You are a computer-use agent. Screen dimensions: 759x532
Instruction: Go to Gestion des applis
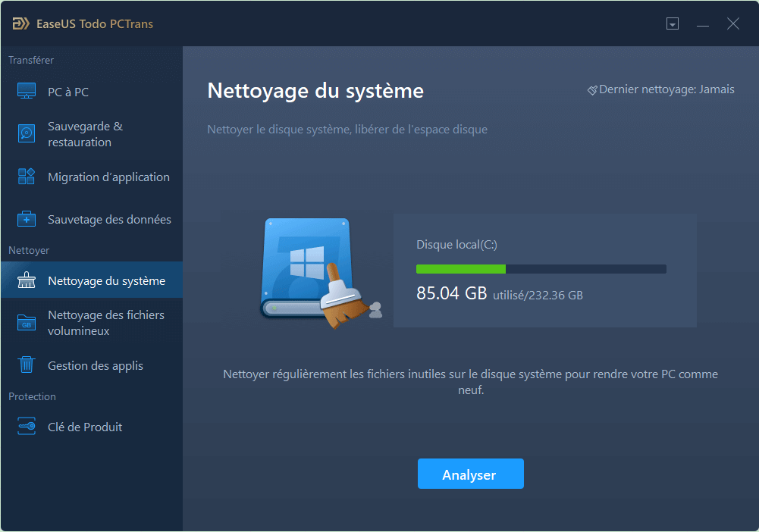[96, 365]
